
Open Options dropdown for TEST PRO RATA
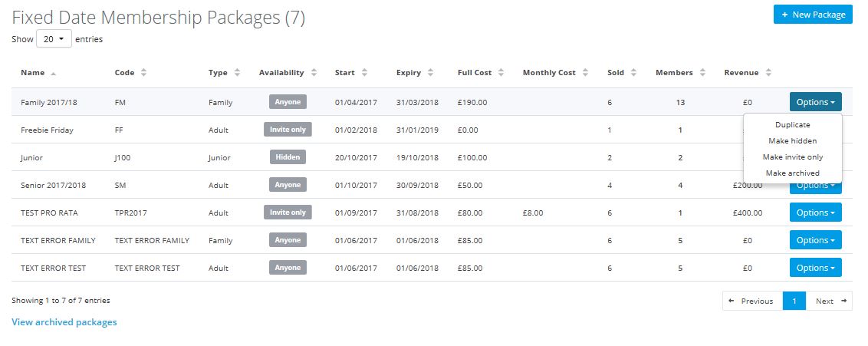(x=815, y=213)
